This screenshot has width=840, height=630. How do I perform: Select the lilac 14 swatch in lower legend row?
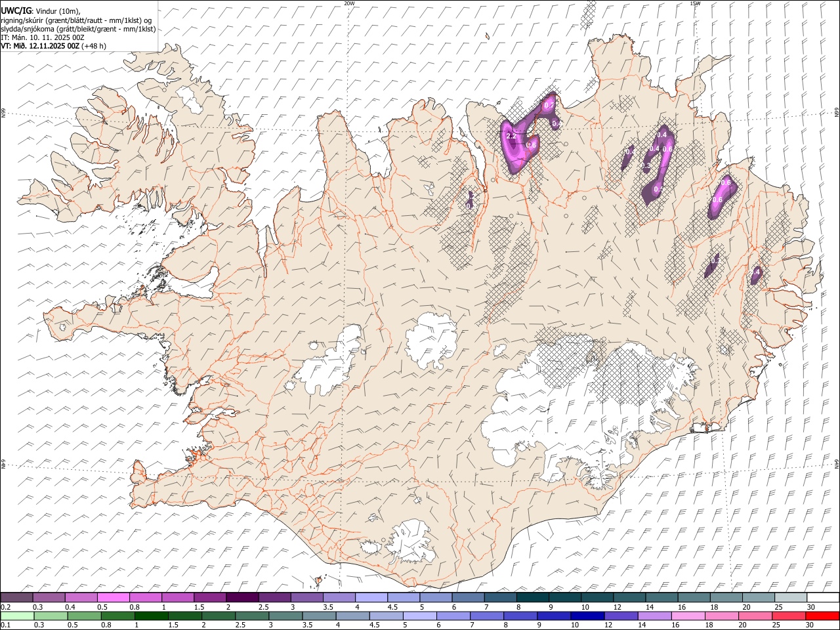655,616
